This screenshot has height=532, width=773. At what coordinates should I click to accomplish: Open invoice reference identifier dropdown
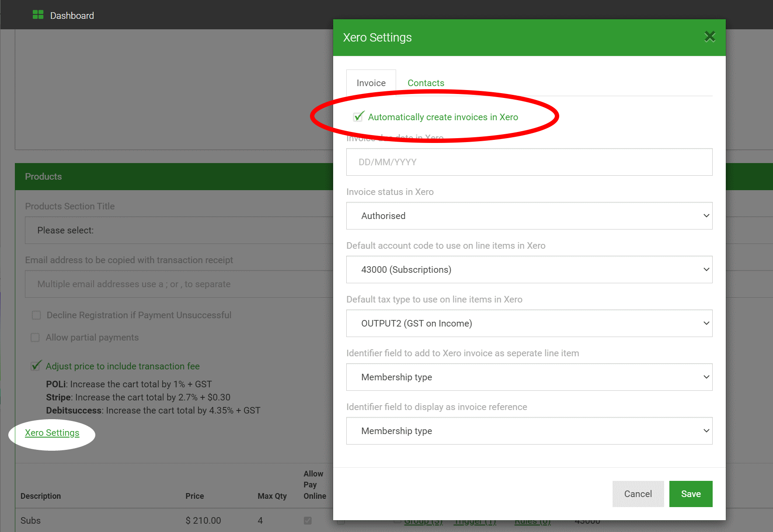click(529, 431)
